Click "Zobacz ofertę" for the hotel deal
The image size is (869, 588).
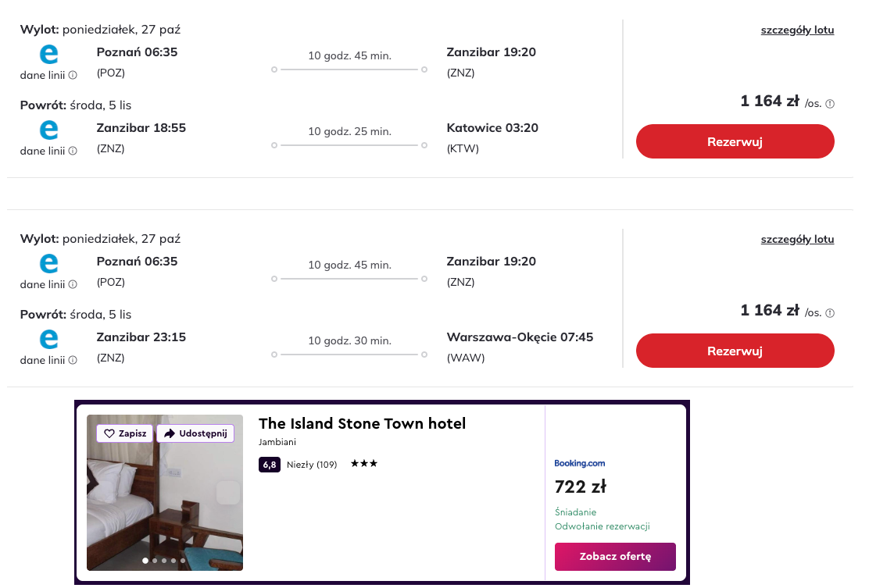point(615,557)
